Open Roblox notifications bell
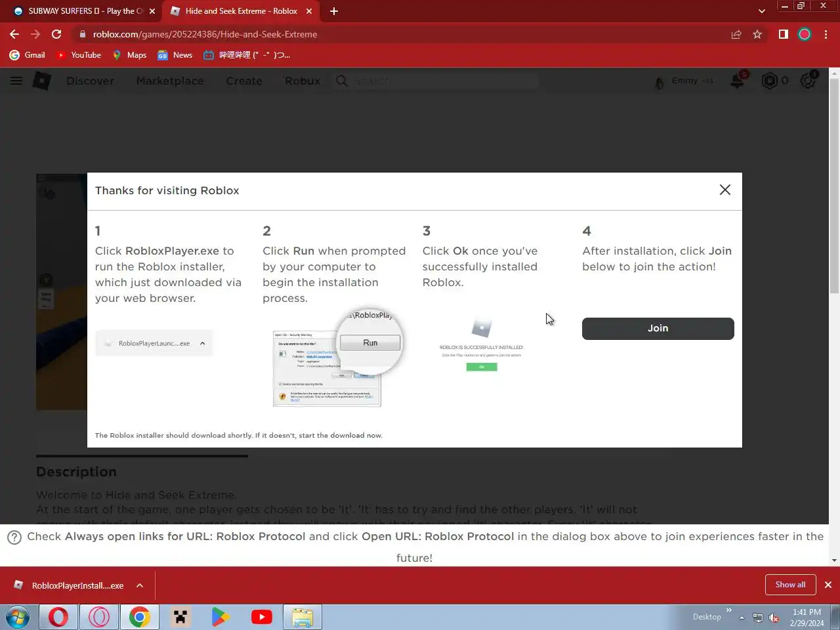840x630 pixels. (x=738, y=81)
